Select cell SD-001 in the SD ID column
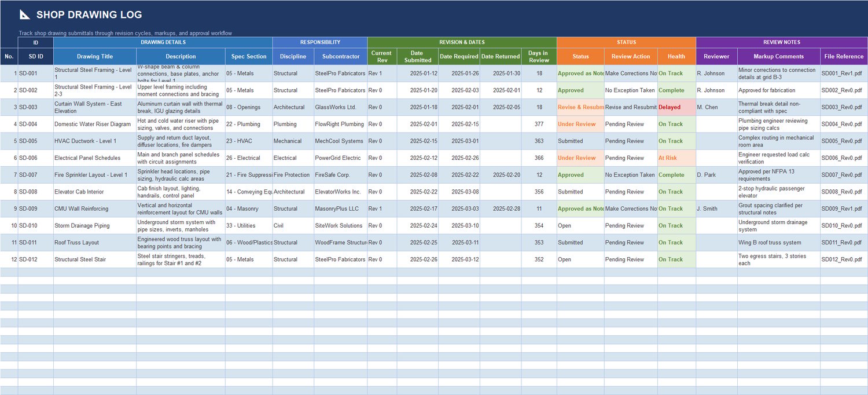The image size is (868, 395). pyautogui.click(x=35, y=74)
